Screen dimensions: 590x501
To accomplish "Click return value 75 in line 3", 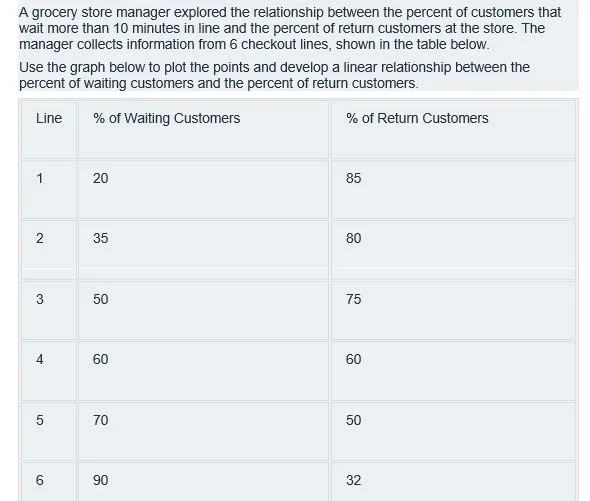I will pyautogui.click(x=353, y=299).
